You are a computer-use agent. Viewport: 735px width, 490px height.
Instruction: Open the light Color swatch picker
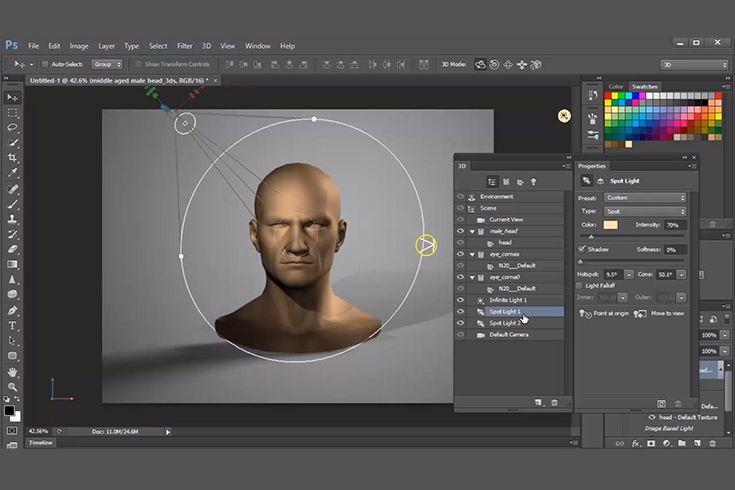pos(610,225)
